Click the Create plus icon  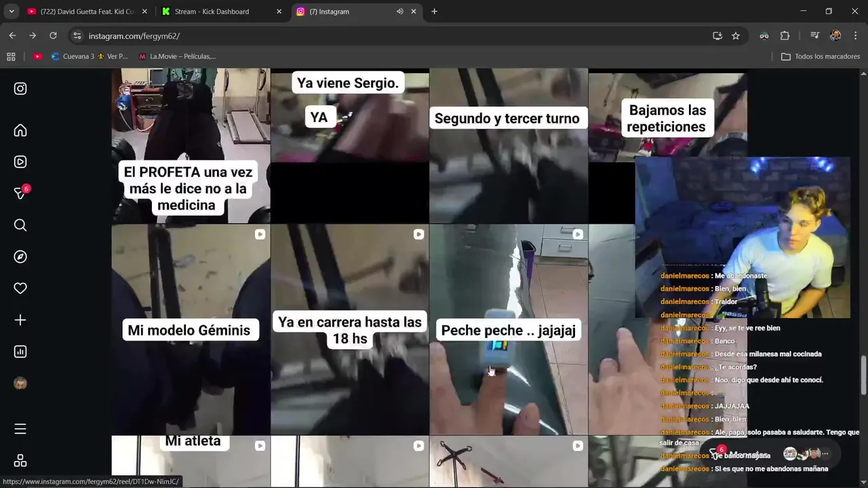click(20, 320)
